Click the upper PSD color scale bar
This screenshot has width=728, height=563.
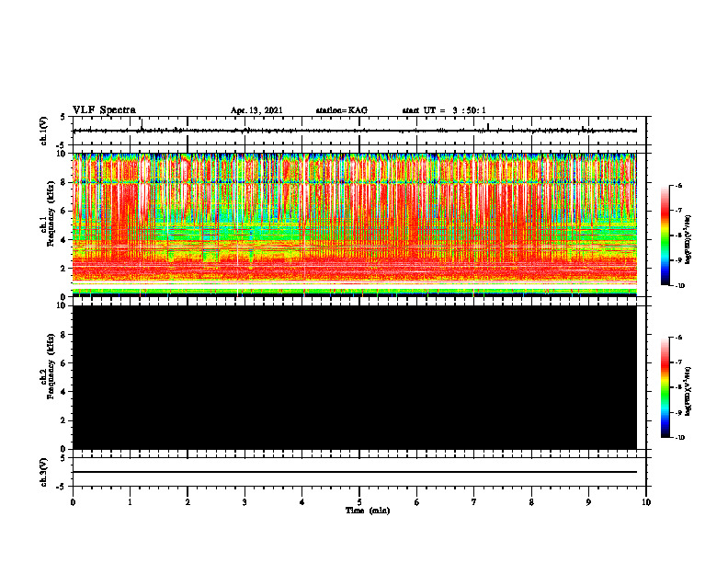point(665,236)
